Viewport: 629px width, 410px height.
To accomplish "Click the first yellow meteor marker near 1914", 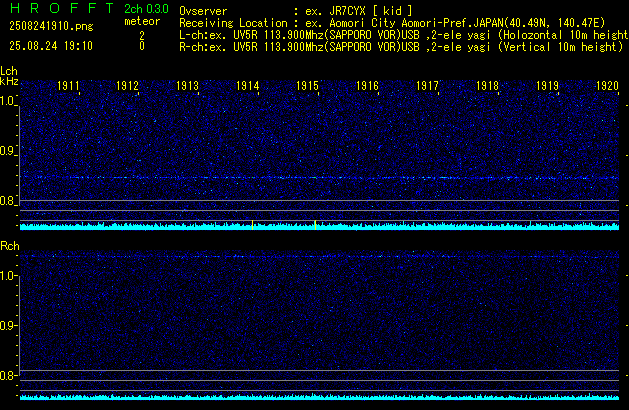I will pyautogui.click(x=252, y=225).
